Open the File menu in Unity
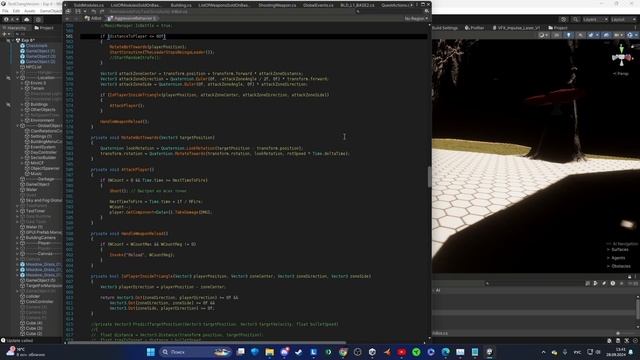Screen dimensions: 640x360 point(5,11)
